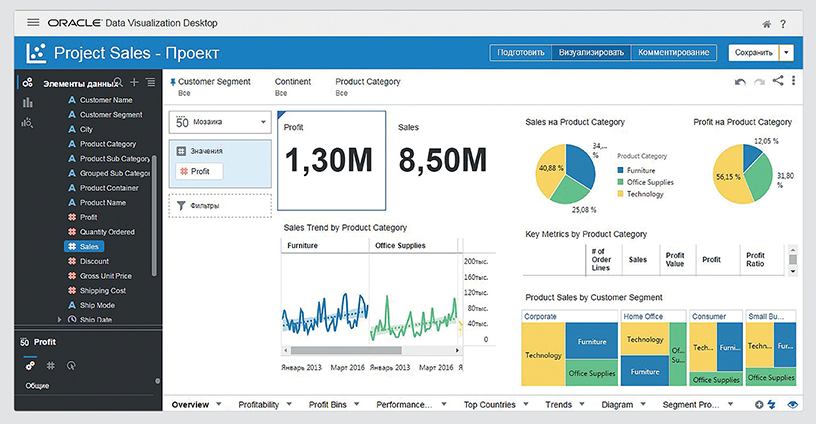Open the Continent filter
Image resolution: width=816 pixels, height=424 pixels.
[x=292, y=87]
